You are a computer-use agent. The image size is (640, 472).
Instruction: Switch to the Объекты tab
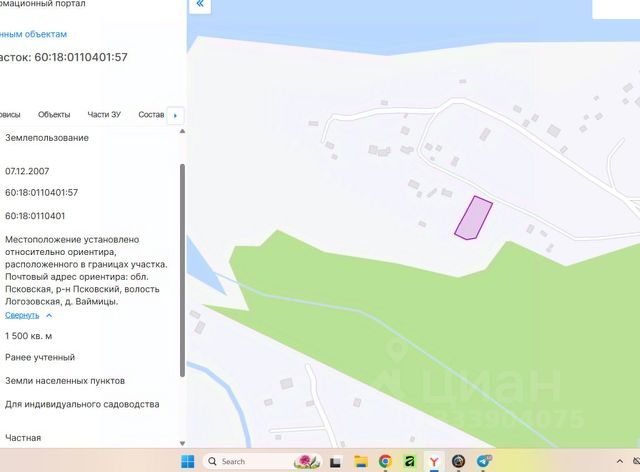[x=54, y=115]
